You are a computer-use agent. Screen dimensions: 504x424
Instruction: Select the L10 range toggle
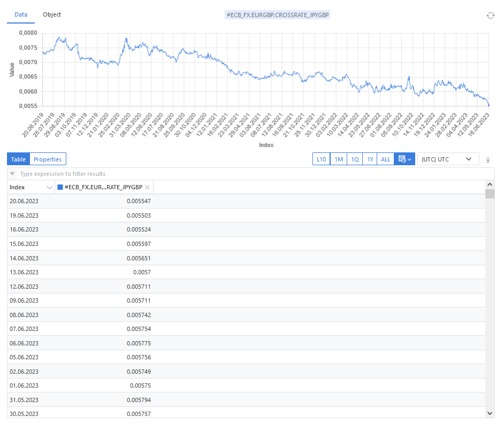(x=321, y=159)
